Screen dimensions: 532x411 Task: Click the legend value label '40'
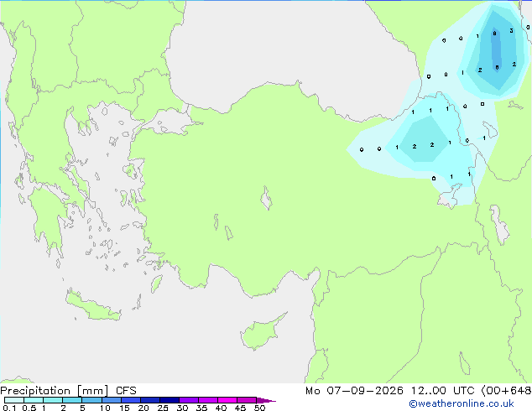[x=221, y=408]
